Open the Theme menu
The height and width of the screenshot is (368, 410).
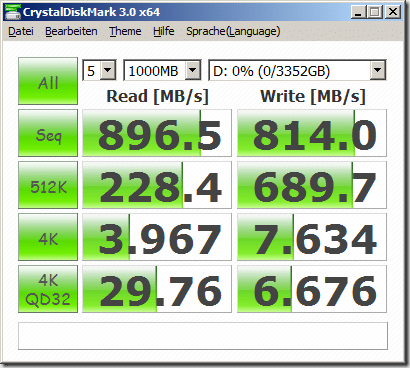click(125, 31)
